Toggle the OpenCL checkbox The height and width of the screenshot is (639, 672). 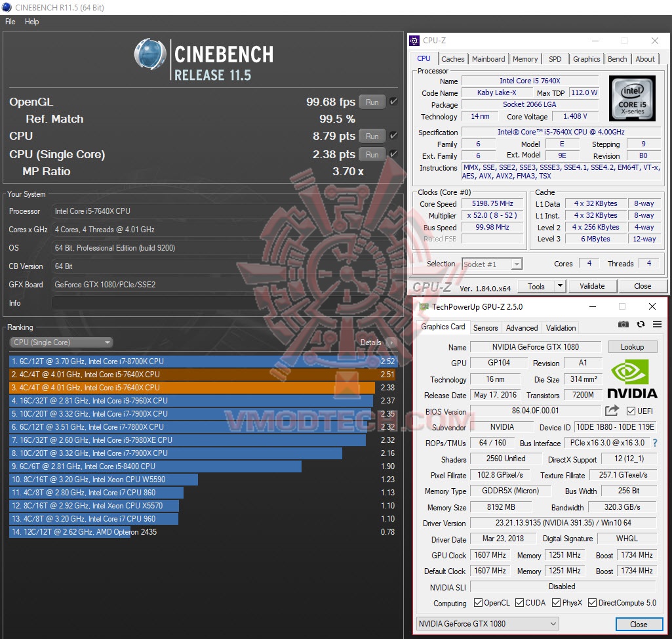[479, 602]
